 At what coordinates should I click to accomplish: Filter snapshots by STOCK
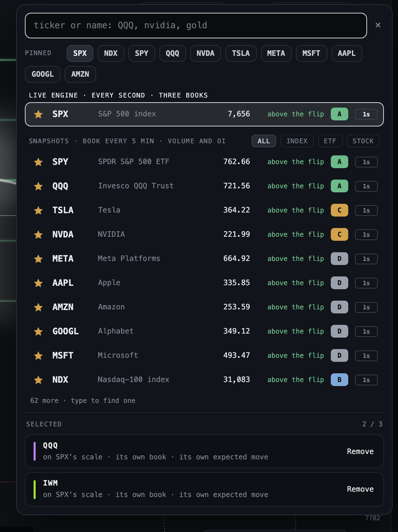[363, 141]
